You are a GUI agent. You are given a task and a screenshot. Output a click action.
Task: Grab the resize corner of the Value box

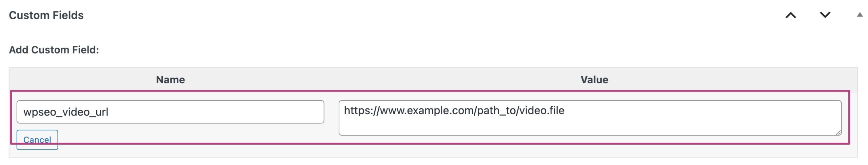[x=838, y=132]
